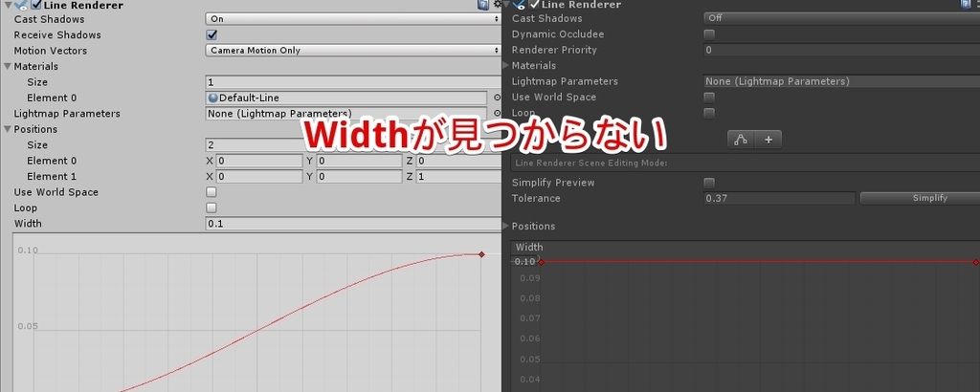Click 'Element 1' label under Positions
Viewport: 980px width, 392px height.
pyautogui.click(x=52, y=177)
